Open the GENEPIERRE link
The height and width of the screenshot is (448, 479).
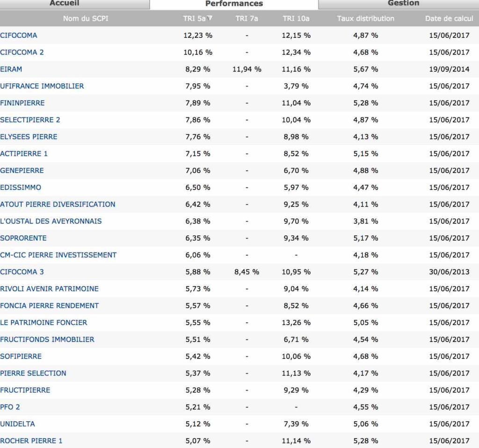[22, 170]
